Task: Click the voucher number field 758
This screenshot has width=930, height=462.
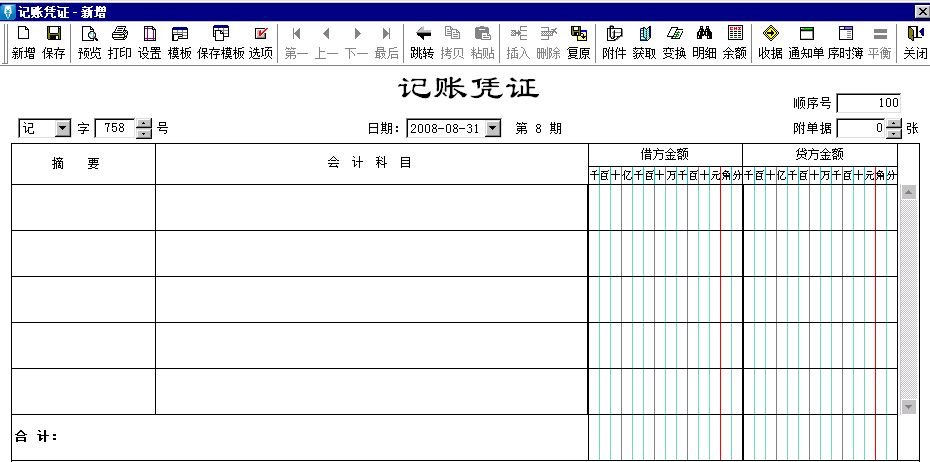Action: [116, 128]
